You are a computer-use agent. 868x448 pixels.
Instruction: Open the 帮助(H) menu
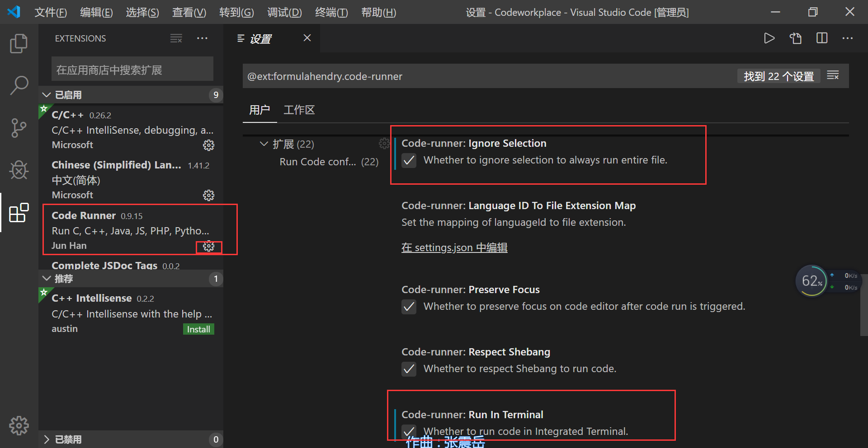pyautogui.click(x=378, y=12)
